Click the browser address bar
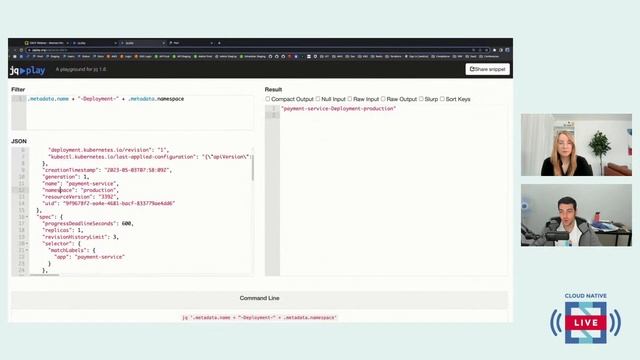The width and height of the screenshot is (640, 360). (x=258, y=50)
